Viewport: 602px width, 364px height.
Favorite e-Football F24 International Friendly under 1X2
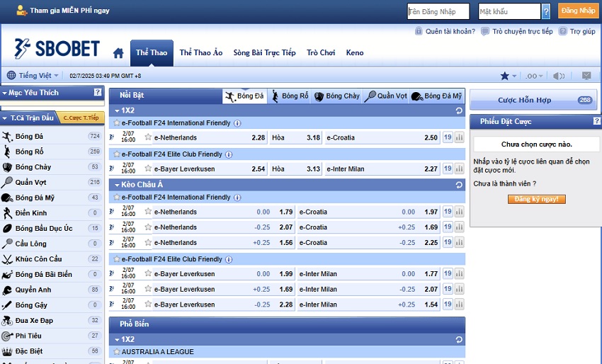point(117,123)
